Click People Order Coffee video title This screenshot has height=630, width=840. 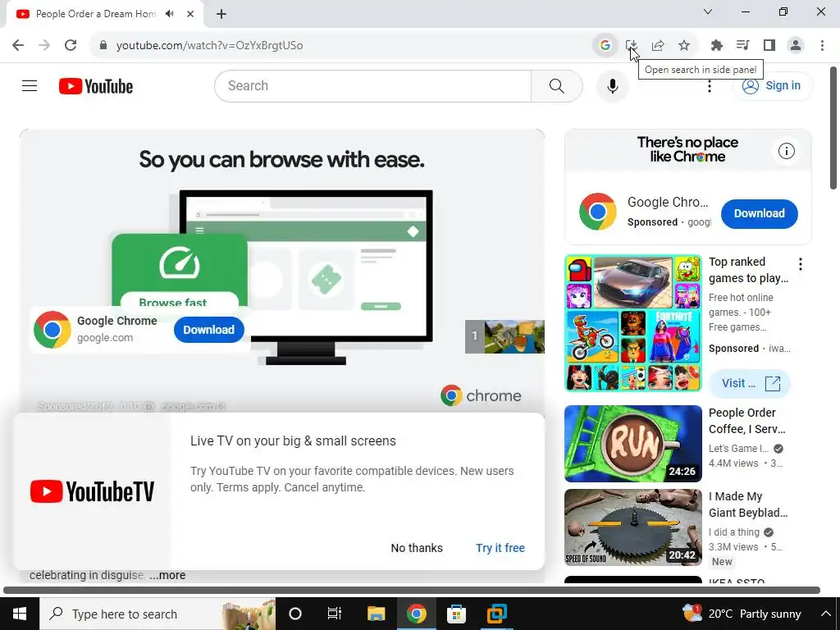pos(746,421)
